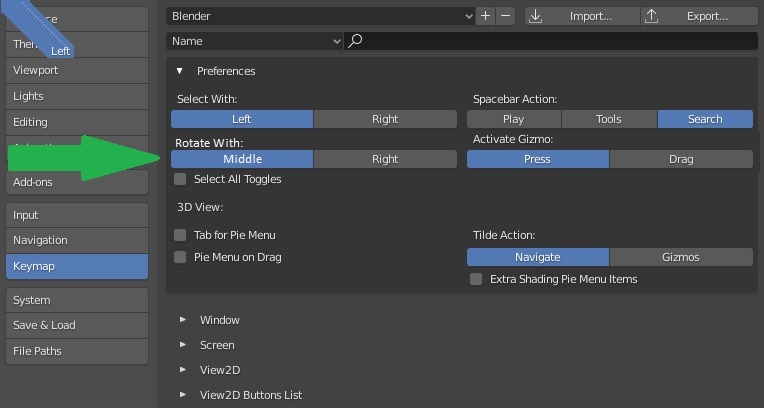This screenshot has width=764, height=408.
Task: Open the Input preferences tab
Action: tap(77, 215)
